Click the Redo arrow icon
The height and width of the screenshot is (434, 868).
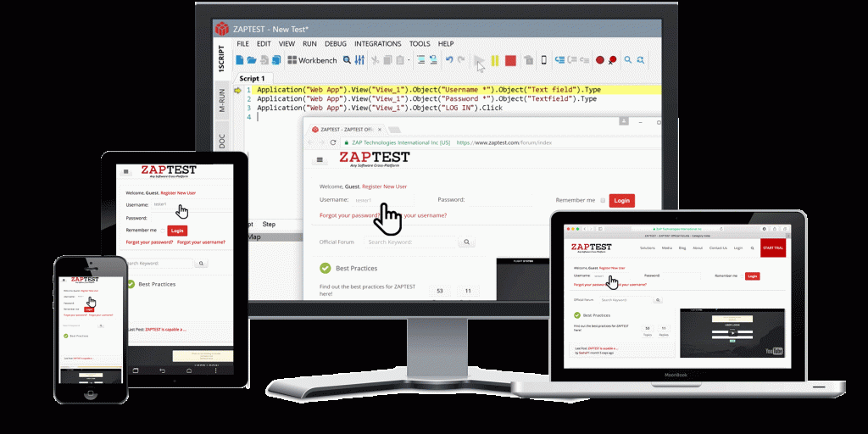click(461, 60)
